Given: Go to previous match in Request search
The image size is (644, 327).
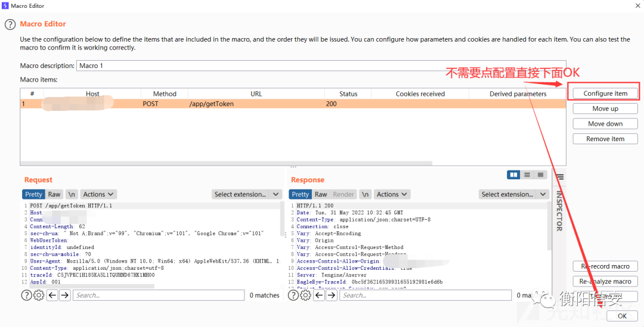Looking at the screenshot, I should click(52, 295).
